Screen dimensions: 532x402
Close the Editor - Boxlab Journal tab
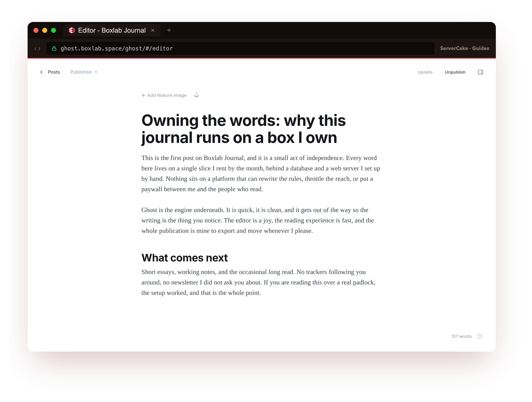pos(153,30)
